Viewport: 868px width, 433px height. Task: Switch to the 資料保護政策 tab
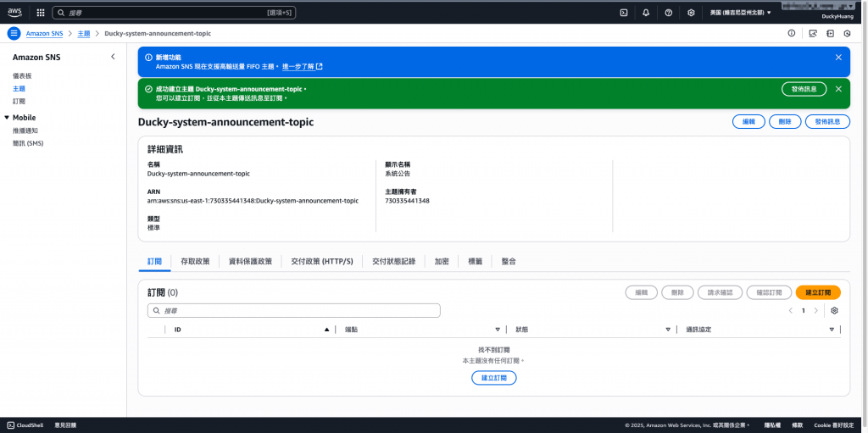click(250, 261)
